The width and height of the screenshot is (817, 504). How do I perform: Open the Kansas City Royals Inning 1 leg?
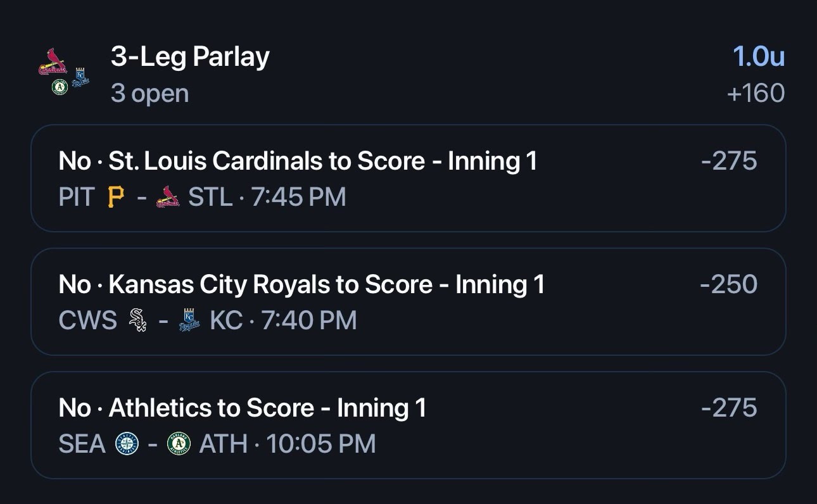(301, 284)
